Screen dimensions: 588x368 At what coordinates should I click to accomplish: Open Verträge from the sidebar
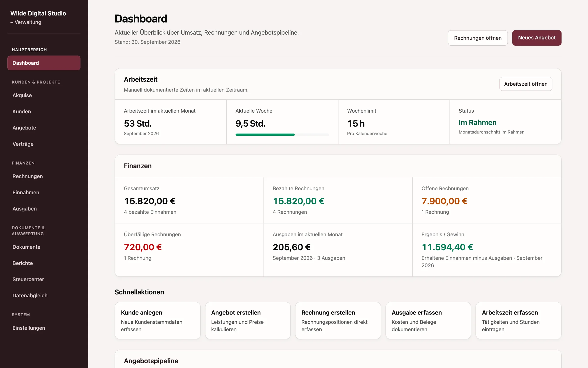click(x=44, y=144)
